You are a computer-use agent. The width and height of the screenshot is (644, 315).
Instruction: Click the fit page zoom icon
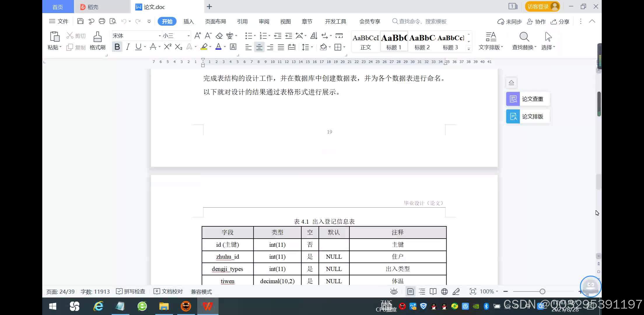473,291
